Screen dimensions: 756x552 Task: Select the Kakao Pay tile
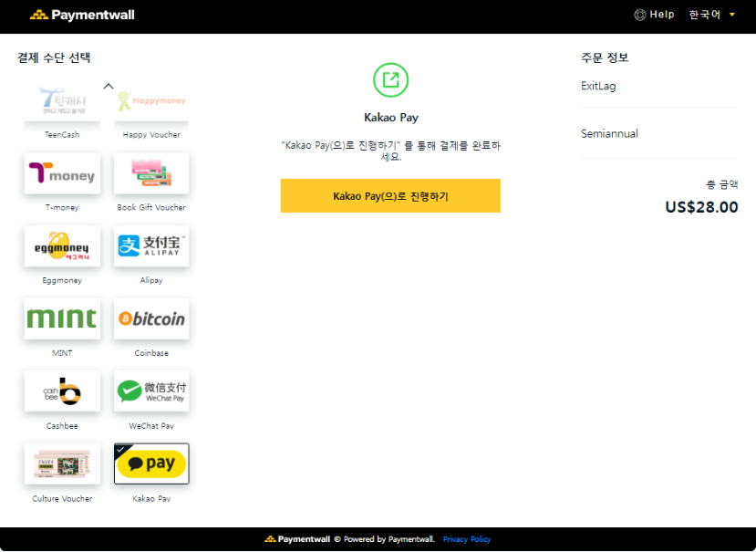point(151,463)
